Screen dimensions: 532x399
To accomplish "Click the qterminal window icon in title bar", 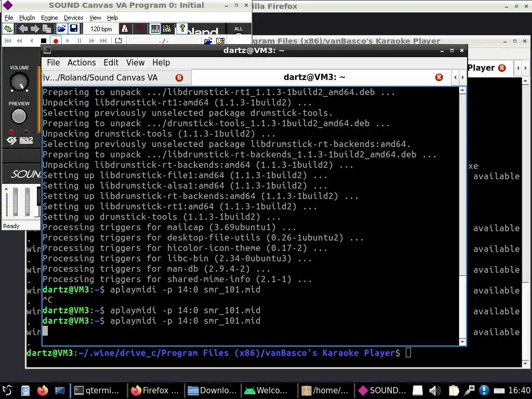I will pos(47,50).
